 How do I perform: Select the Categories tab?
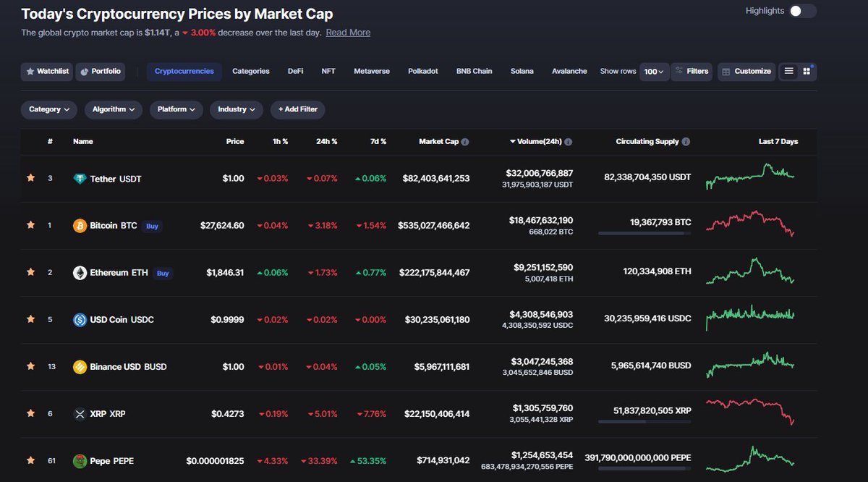[251, 72]
